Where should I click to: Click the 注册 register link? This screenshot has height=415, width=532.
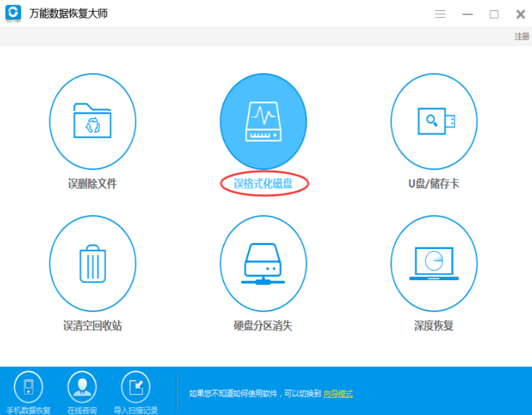(522, 36)
